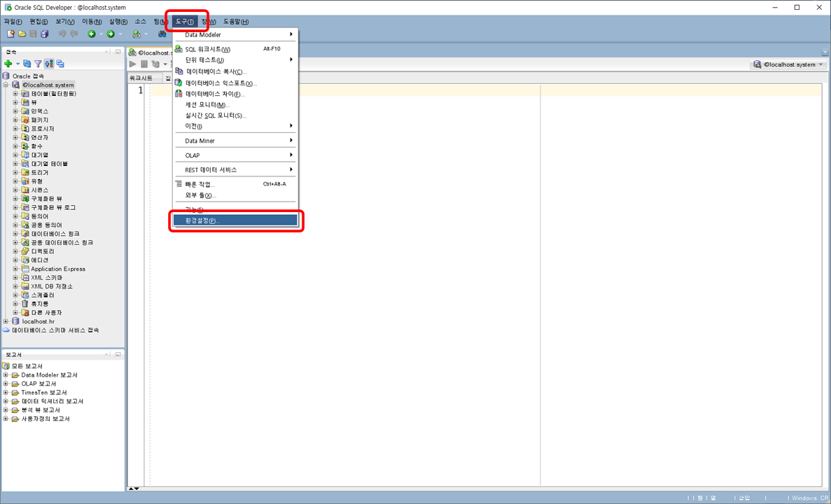Viewport: 831px width, 504px height.
Task: Expand the 트리거 tree node
Action: point(15,173)
